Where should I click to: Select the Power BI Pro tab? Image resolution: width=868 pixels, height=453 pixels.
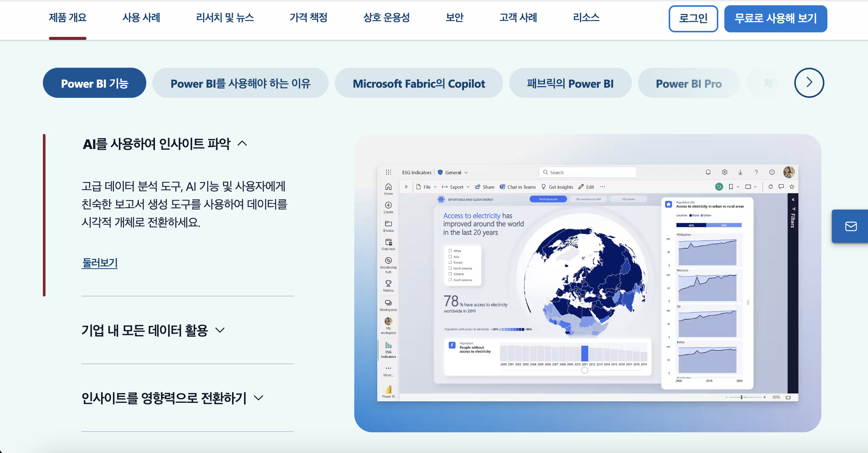click(689, 83)
